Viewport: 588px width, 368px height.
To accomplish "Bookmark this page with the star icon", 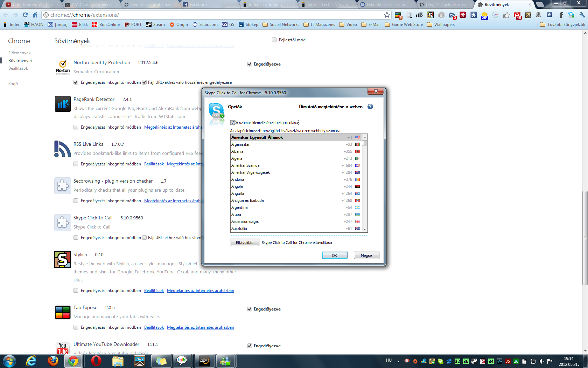I will pyautogui.click(x=387, y=15).
